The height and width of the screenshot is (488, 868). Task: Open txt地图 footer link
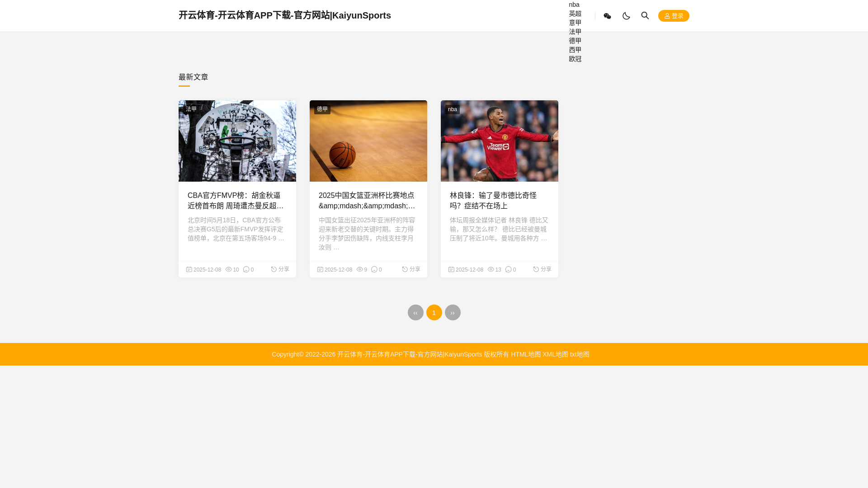580,354
